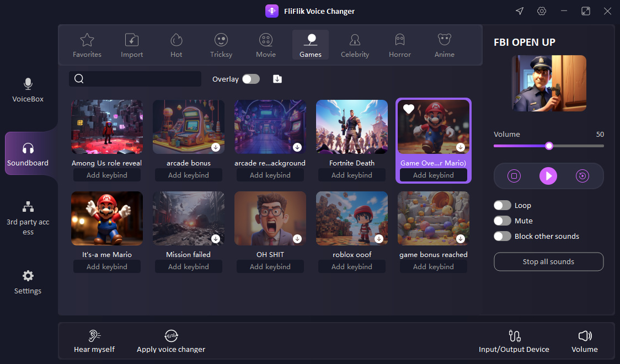Screen dimensions: 620x364
Task: Play the FBI OPEN UP sound
Action: [548, 175]
